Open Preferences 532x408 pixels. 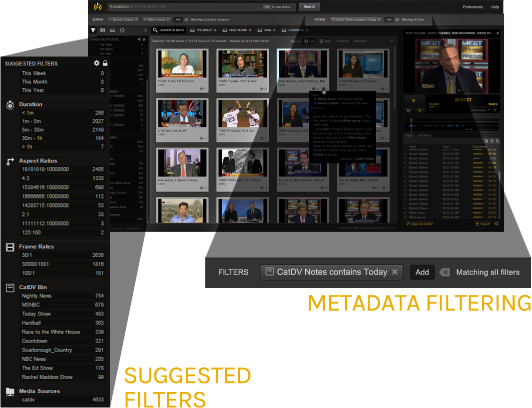tap(473, 7)
